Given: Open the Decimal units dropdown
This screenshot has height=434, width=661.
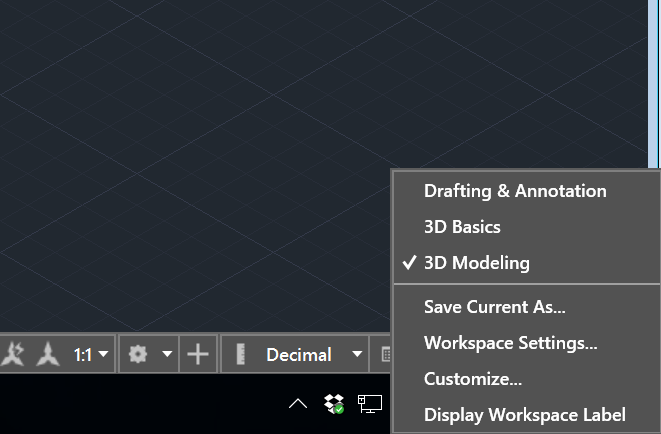Looking at the screenshot, I should point(357,354).
